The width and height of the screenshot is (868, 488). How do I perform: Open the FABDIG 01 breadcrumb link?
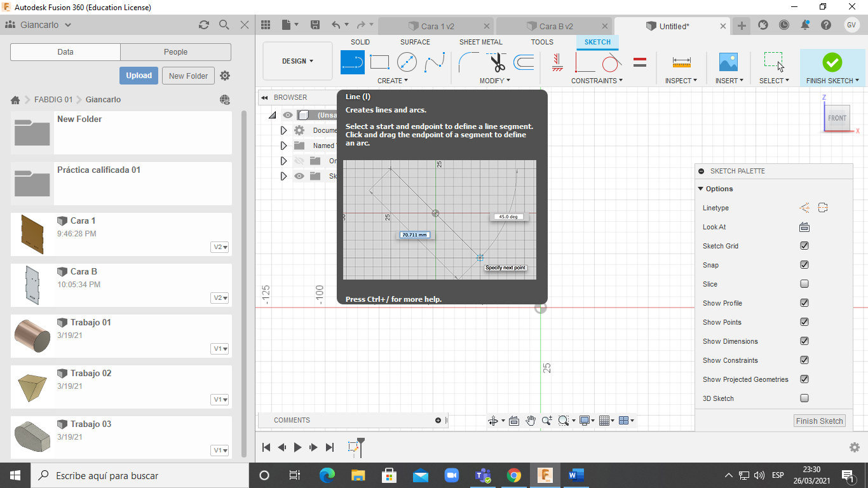coord(53,100)
